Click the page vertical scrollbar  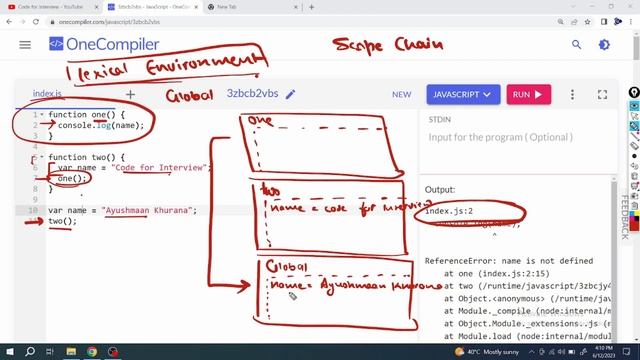[x=636, y=49]
